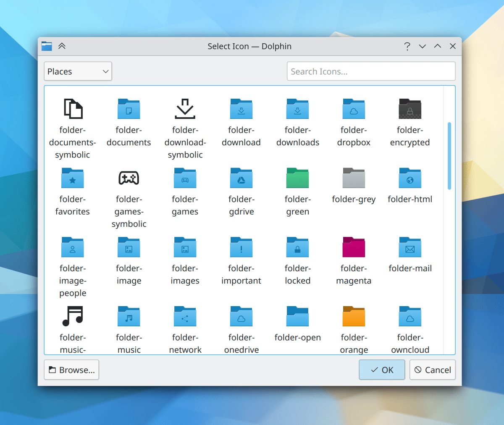Pick the folder-encrypted icon
Image resolution: width=504 pixels, height=425 pixels.
tap(410, 109)
